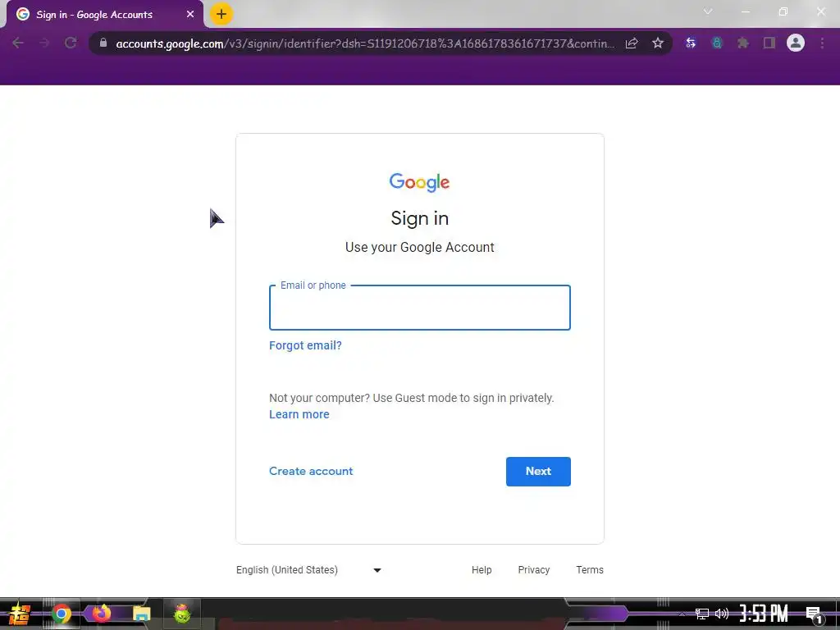
Task: Launch Firefox from the taskbar
Action: [101, 614]
